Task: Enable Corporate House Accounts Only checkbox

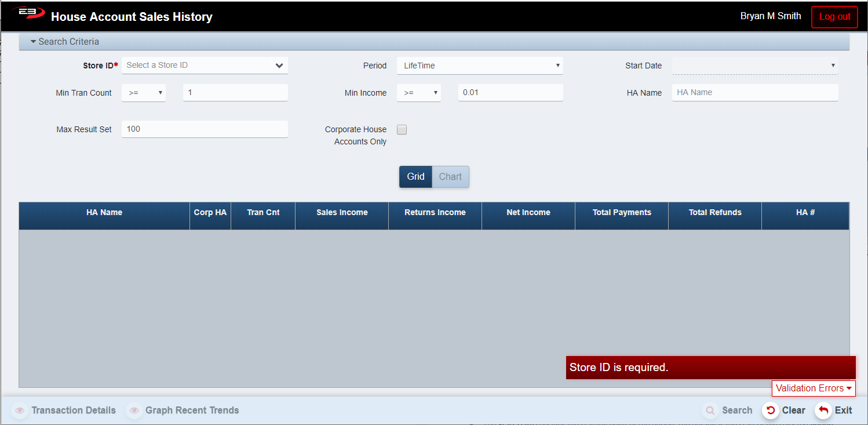Action: 402,130
